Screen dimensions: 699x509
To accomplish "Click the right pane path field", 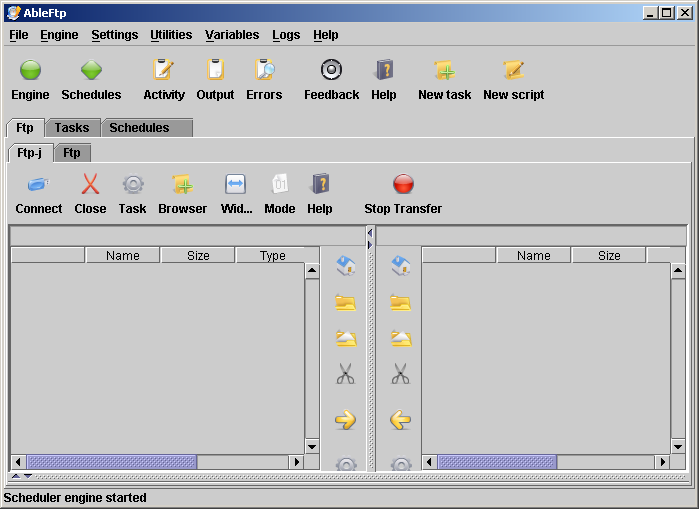I will coord(531,236).
